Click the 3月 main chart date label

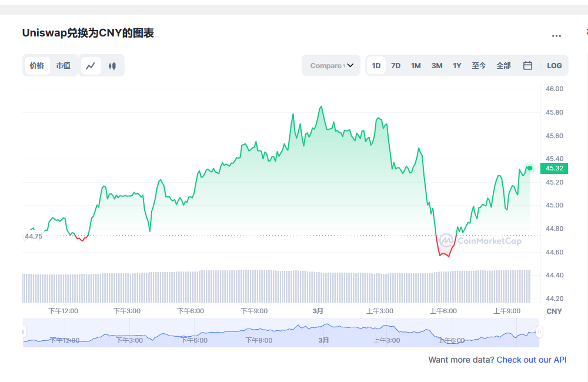[x=318, y=311]
